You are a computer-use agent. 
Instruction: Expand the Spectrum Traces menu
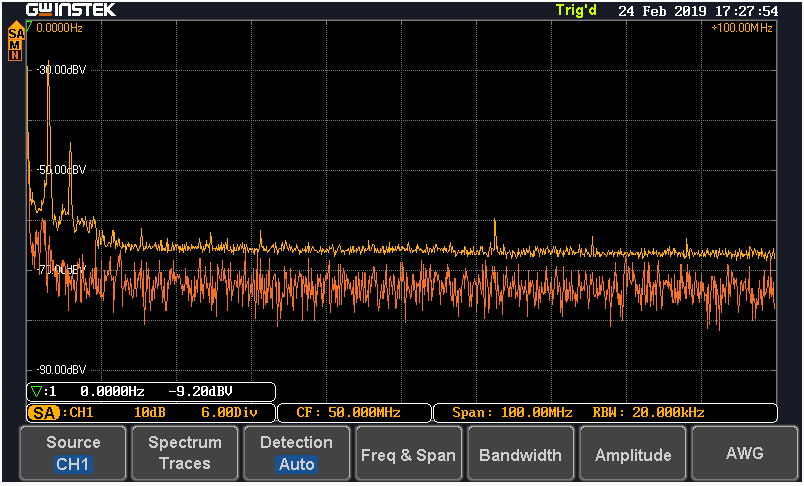click(185, 453)
